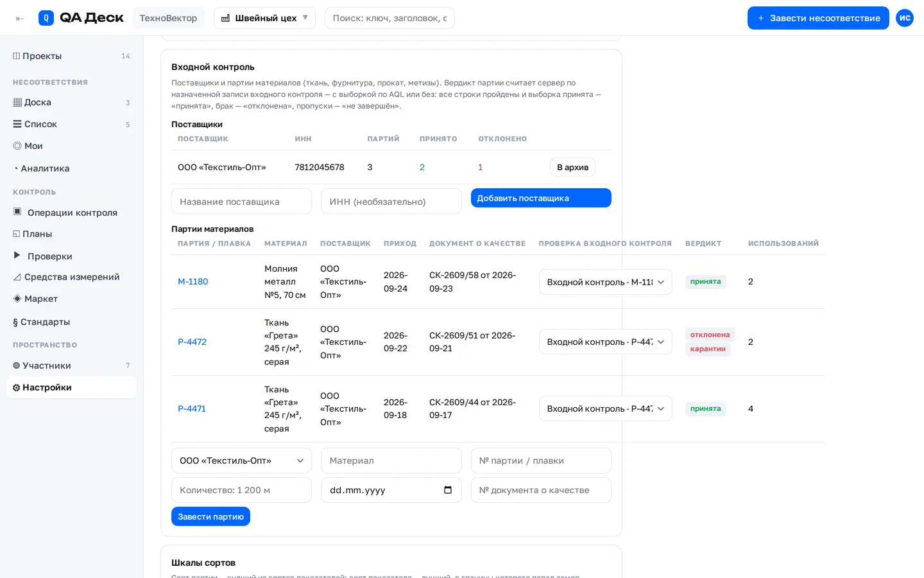This screenshot has width=924, height=578.
Task: Open batch link Р-4472
Action: pyautogui.click(x=192, y=342)
